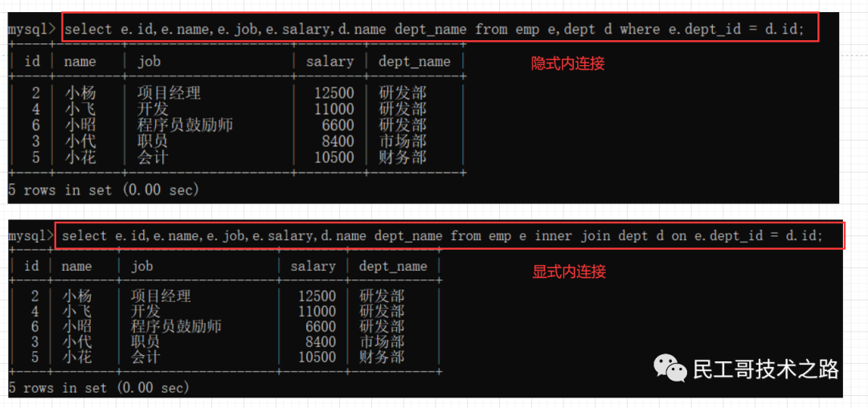Click salary 12500 in where query result
This screenshot has height=408, width=868.
334,92
